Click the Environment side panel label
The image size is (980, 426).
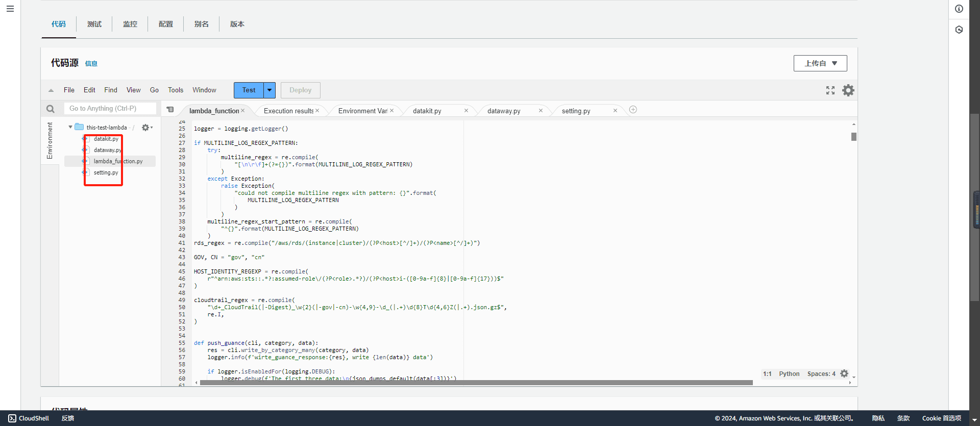(50, 140)
